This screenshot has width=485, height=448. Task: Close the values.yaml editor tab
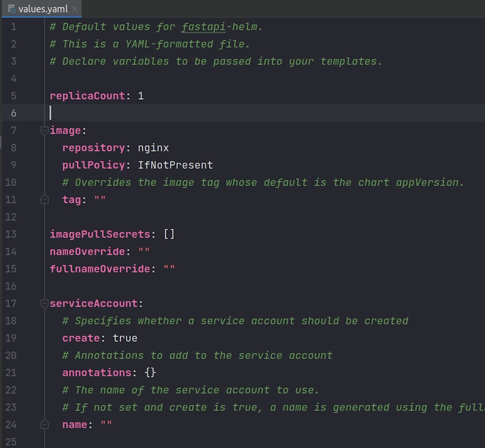pos(75,9)
